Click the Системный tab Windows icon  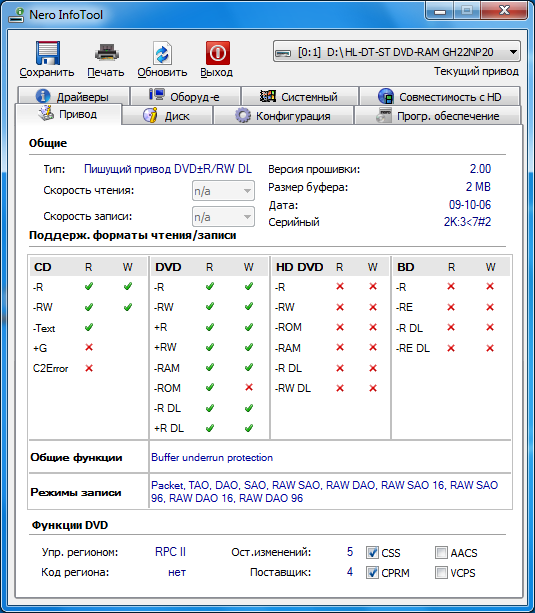(268, 96)
